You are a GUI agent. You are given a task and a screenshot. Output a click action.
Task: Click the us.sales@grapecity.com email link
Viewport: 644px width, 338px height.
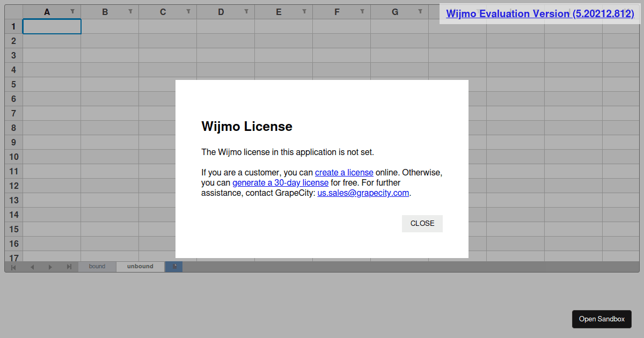tap(363, 193)
